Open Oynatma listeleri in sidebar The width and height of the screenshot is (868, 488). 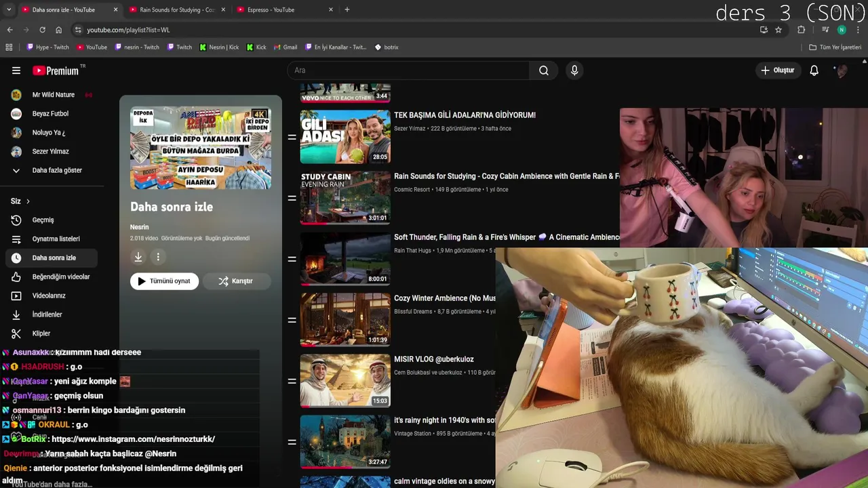[51, 239]
